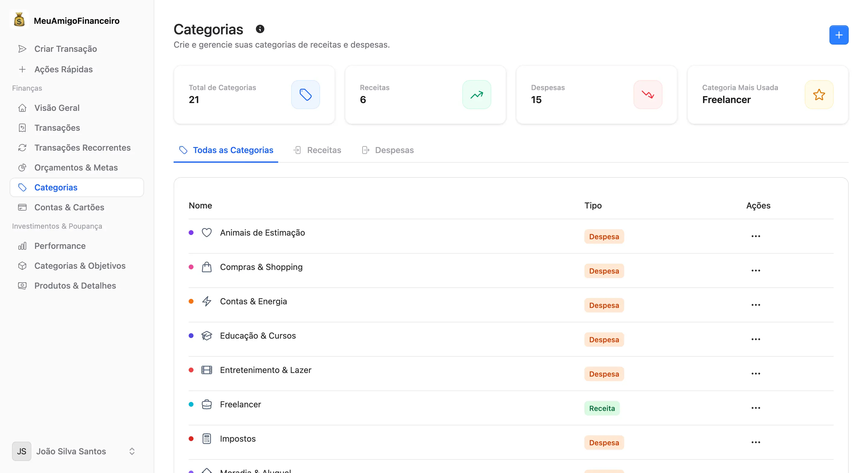The height and width of the screenshot is (473, 868).
Task: Open Ações Rápidas via the plus icon
Action: pos(22,69)
